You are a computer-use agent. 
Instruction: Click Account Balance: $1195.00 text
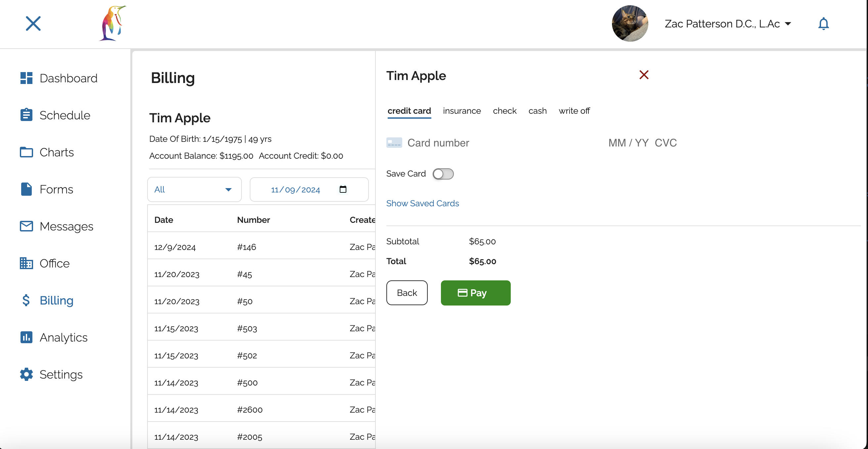point(201,156)
